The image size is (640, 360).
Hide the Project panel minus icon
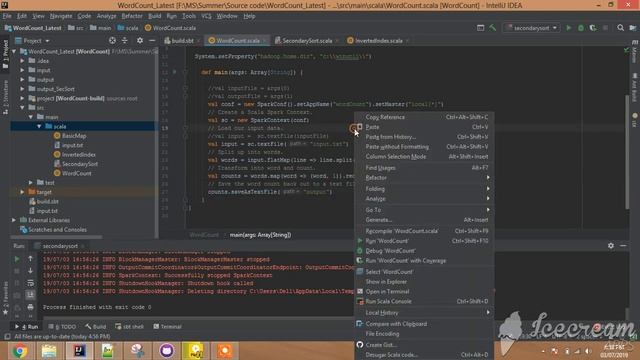click(x=152, y=40)
